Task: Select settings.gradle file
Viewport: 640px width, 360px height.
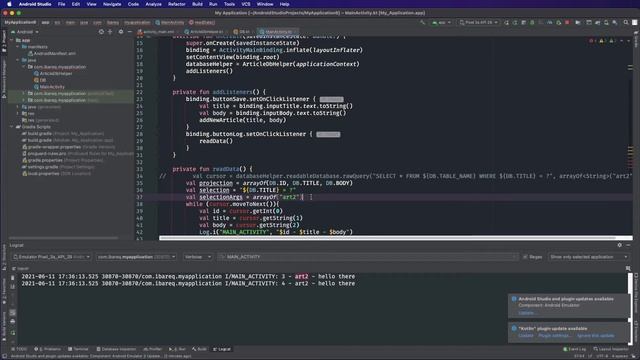Action: (42, 167)
